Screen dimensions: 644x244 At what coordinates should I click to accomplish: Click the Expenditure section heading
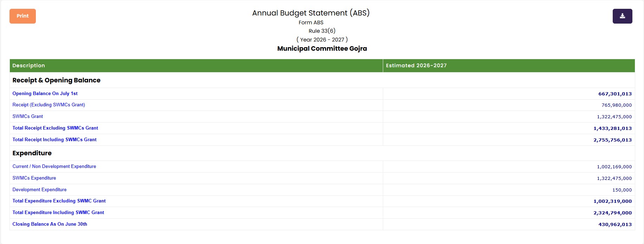[x=32, y=153]
